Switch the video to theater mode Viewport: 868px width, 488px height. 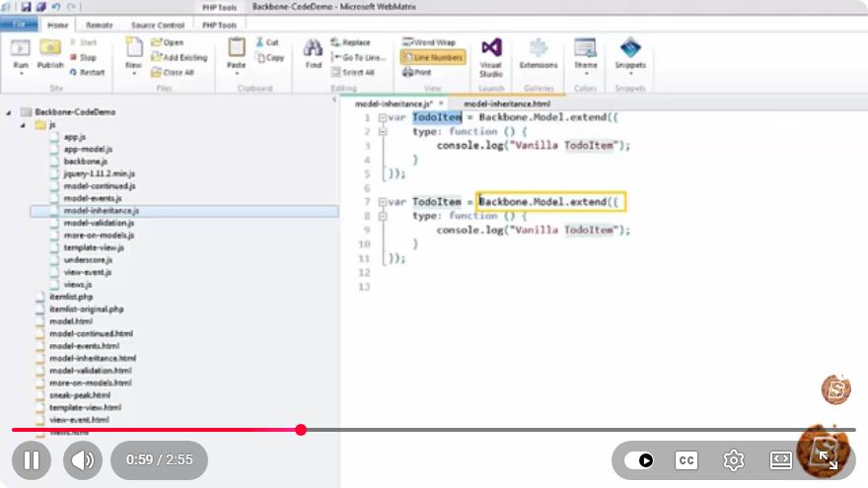point(780,460)
